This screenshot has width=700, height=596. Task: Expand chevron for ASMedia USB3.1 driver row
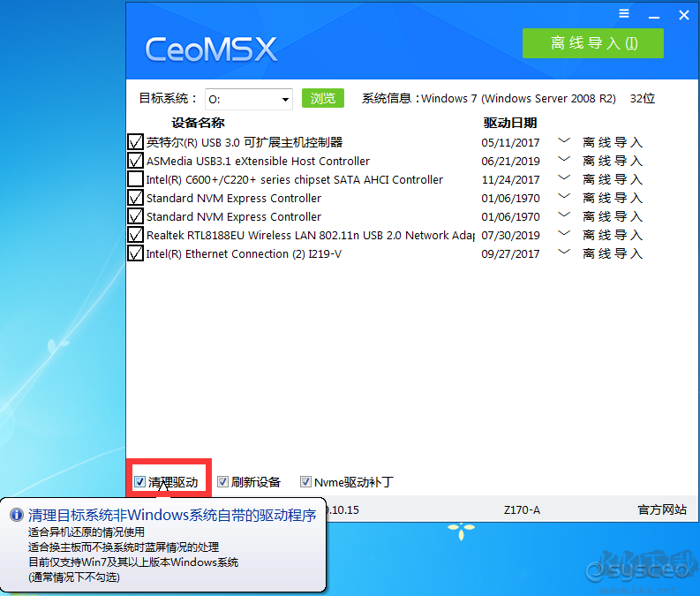564,161
